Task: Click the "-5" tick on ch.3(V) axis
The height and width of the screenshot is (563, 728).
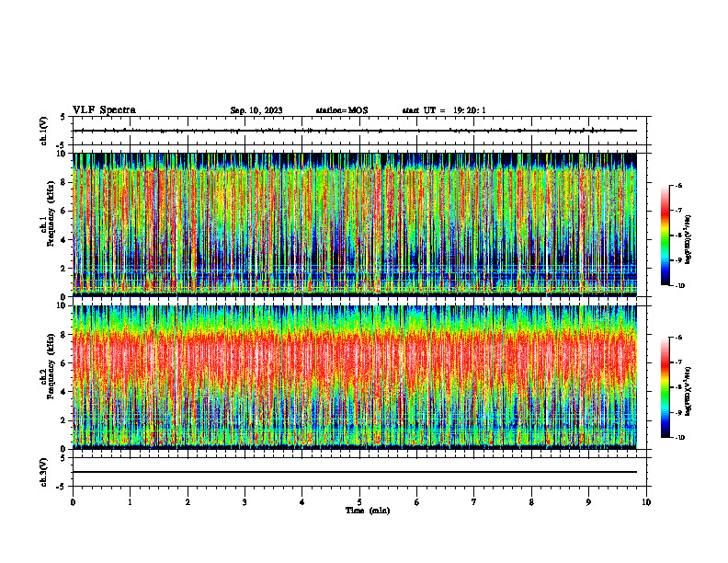Action: click(x=62, y=487)
